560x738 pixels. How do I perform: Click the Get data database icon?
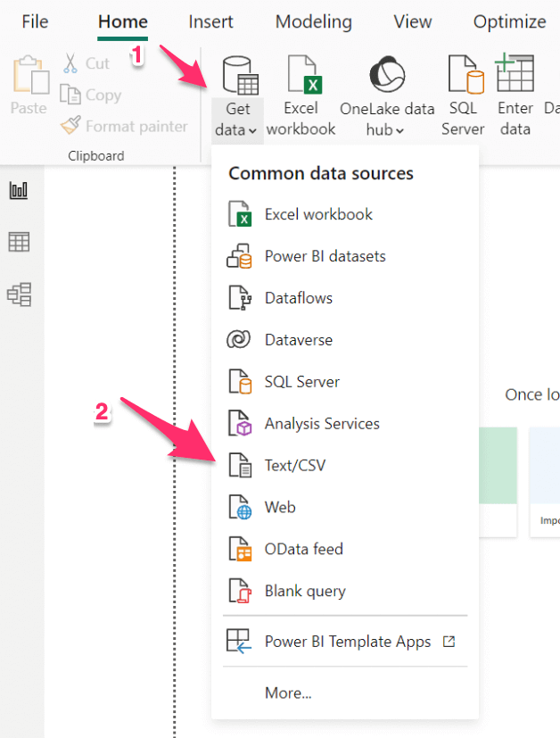240,75
